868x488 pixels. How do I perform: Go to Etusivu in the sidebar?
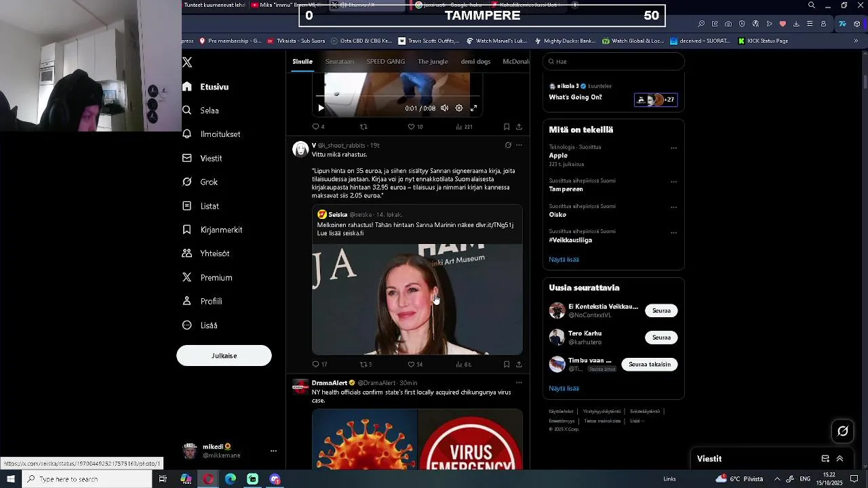point(205,87)
